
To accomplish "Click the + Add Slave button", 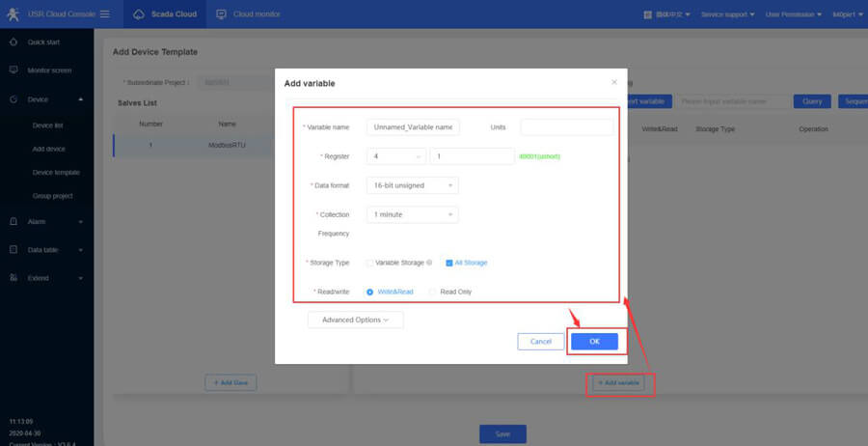I will 231,383.
